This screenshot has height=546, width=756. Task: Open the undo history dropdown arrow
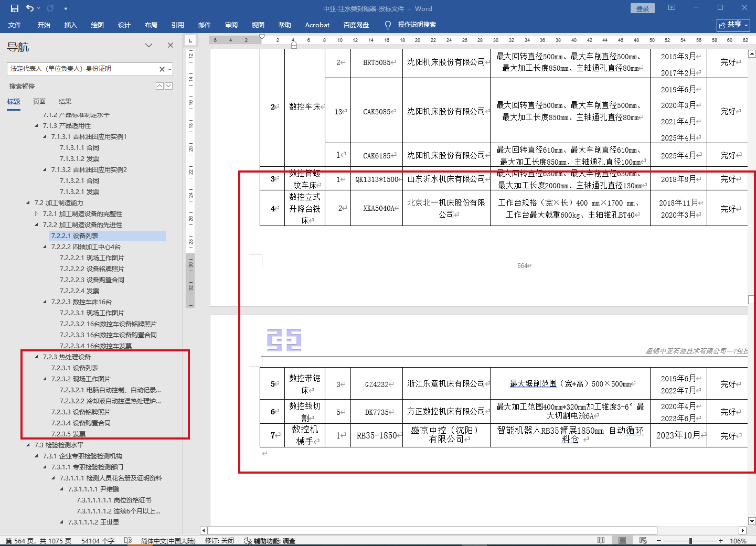(39, 8)
